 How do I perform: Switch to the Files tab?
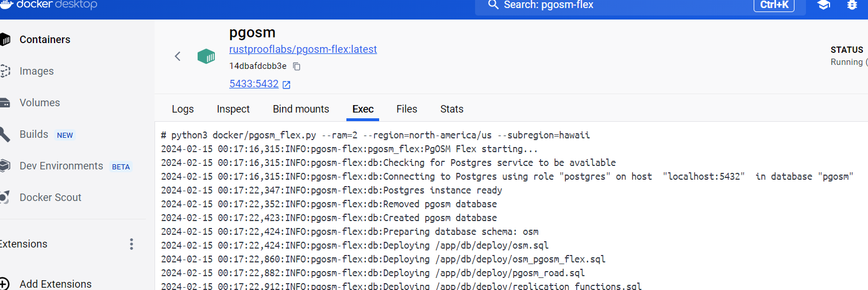click(x=407, y=109)
